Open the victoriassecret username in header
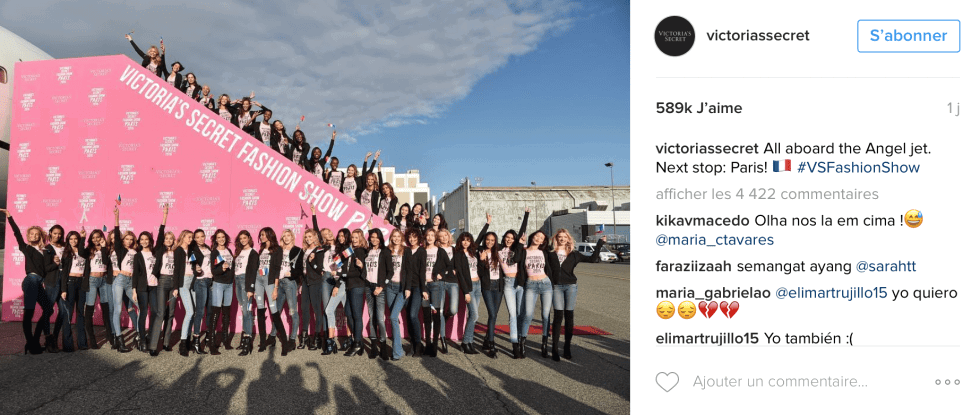The width and height of the screenshot is (980, 415). pyautogui.click(x=758, y=36)
